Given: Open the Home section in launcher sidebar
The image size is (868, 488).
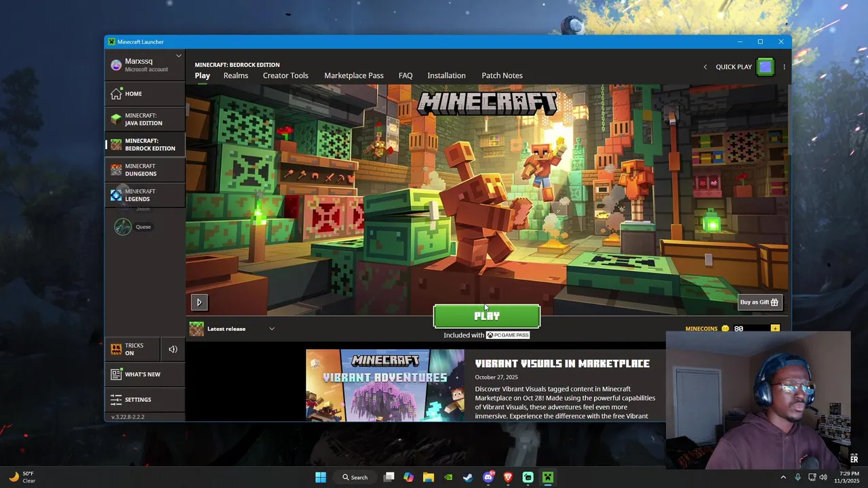Looking at the screenshot, I should tap(144, 94).
